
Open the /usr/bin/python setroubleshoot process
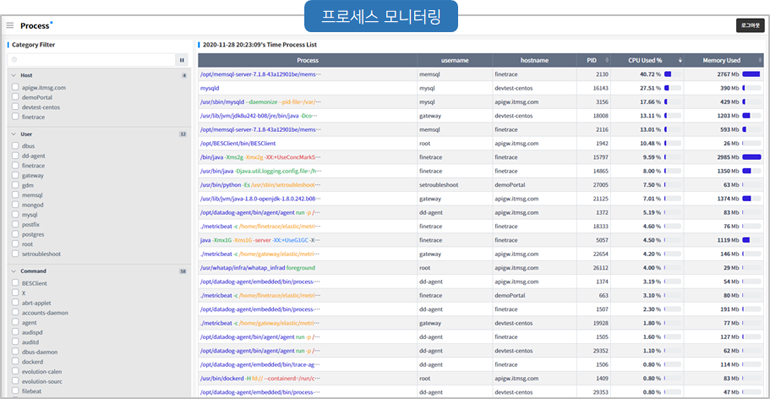point(260,185)
